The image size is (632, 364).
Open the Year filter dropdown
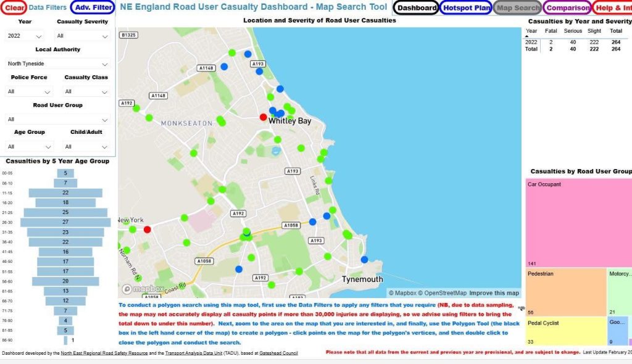click(25, 36)
